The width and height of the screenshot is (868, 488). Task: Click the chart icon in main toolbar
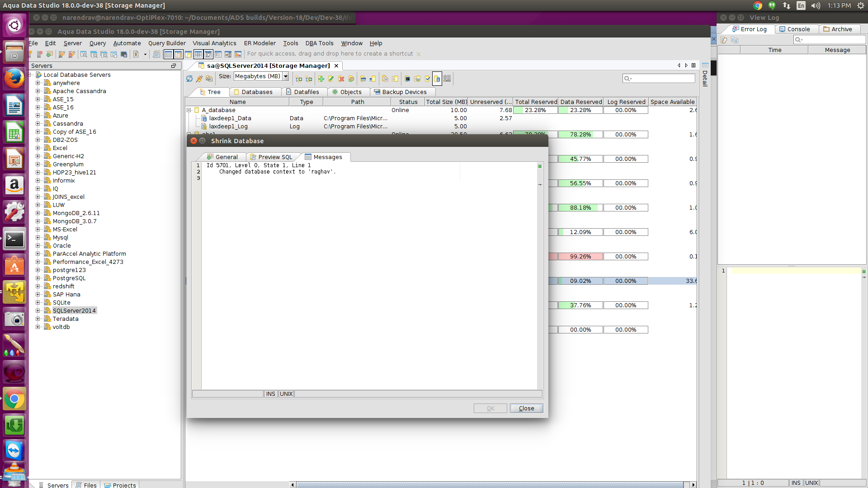238,54
